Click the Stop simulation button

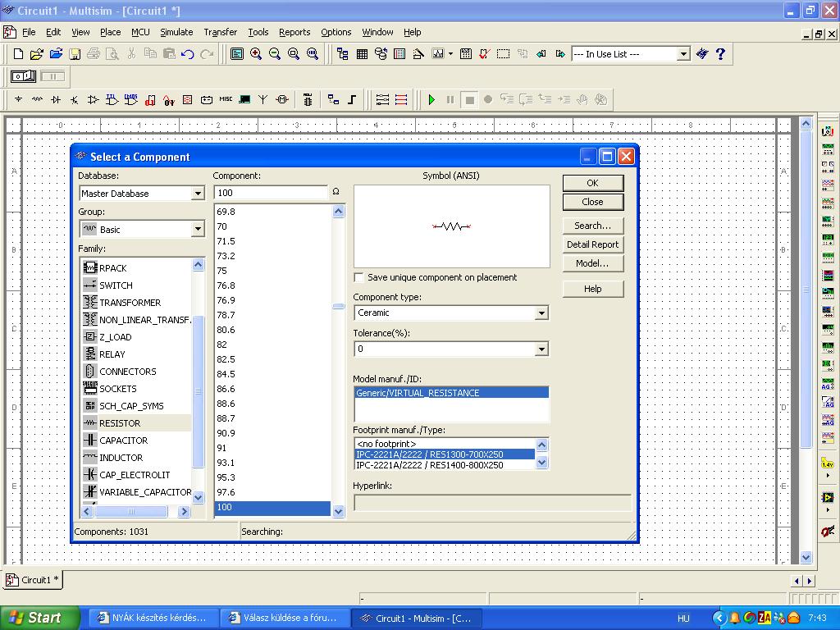470,99
